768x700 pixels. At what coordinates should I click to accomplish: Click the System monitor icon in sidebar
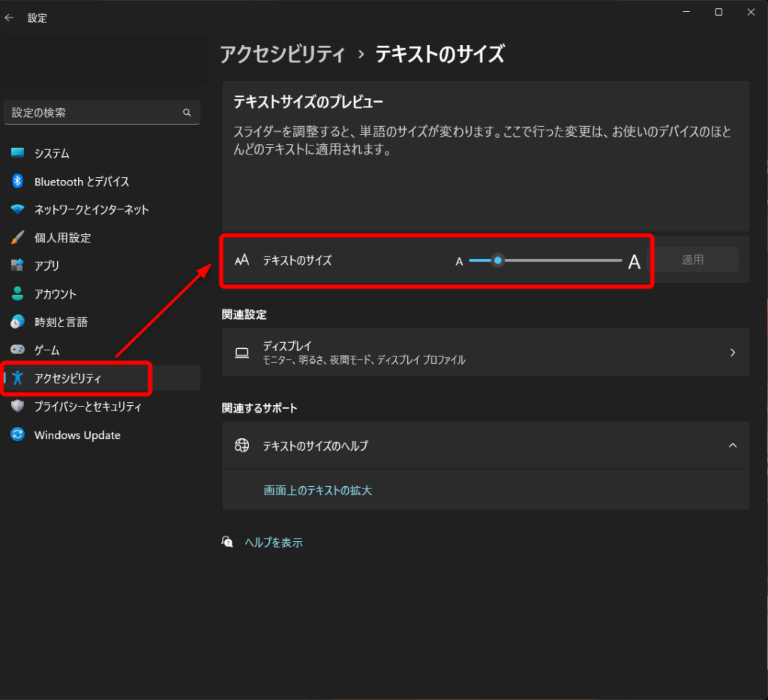18,153
